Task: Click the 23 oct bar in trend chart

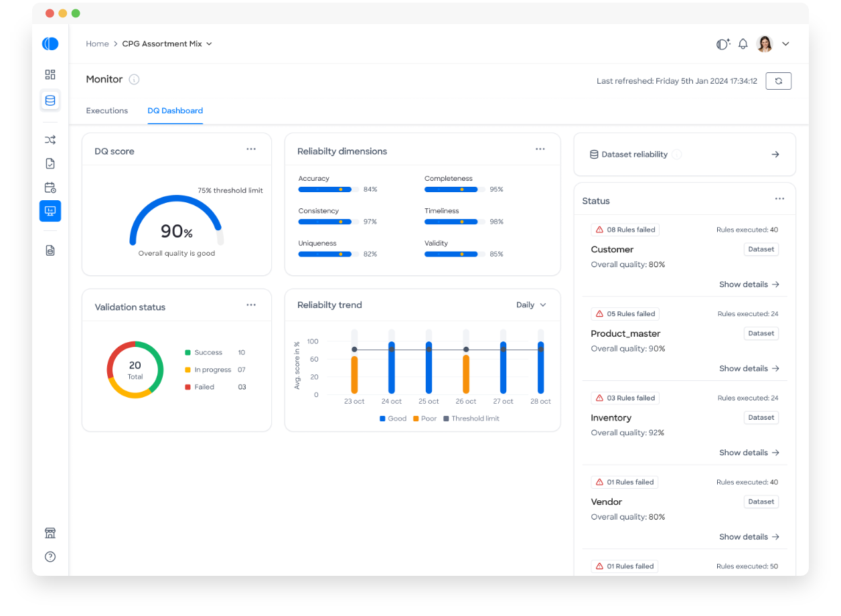Action: coord(354,375)
